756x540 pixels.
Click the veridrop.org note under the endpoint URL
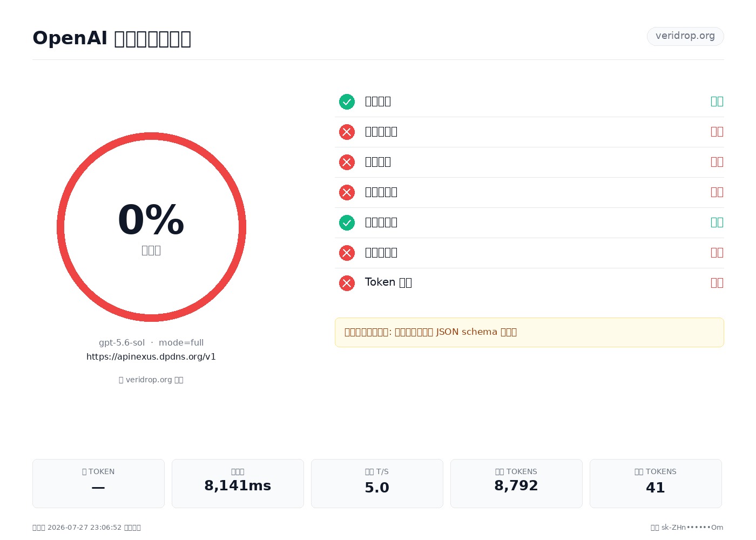click(x=151, y=380)
